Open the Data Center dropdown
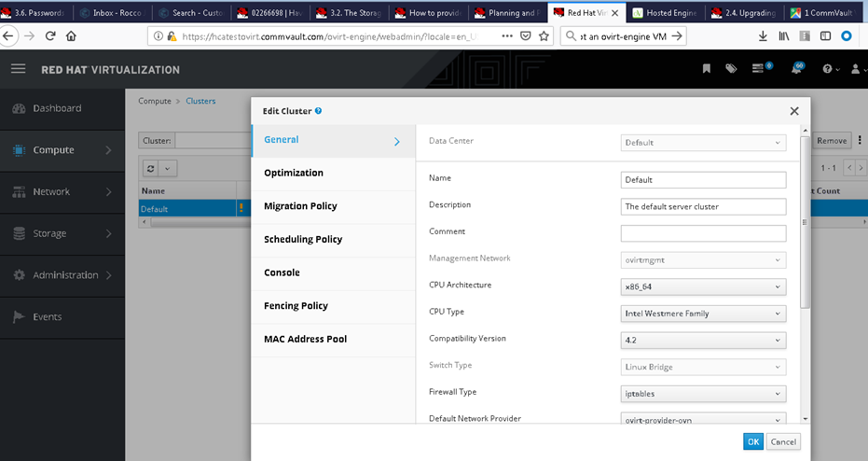 pos(703,143)
